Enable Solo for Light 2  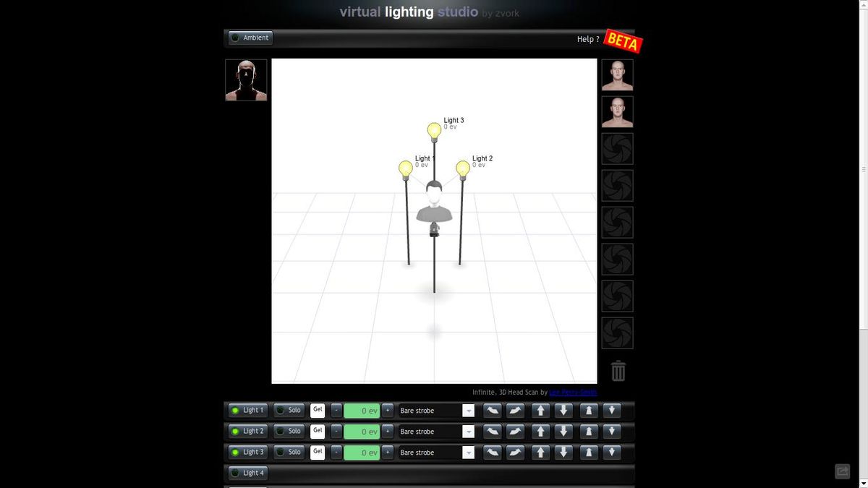(x=289, y=432)
